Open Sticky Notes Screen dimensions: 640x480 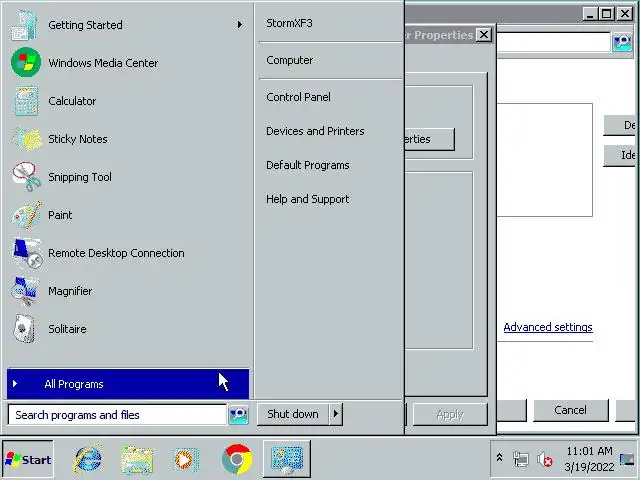coord(127,139)
